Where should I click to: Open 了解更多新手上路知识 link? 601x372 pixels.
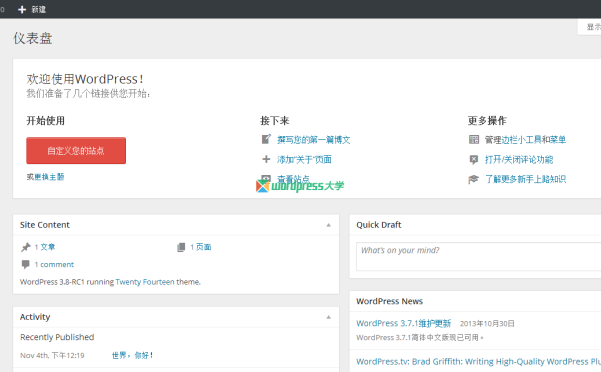click(525, 179)
